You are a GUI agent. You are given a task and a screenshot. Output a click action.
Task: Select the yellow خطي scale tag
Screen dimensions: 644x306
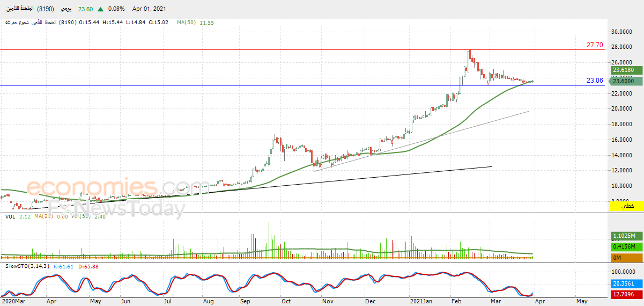click(627, 206)
